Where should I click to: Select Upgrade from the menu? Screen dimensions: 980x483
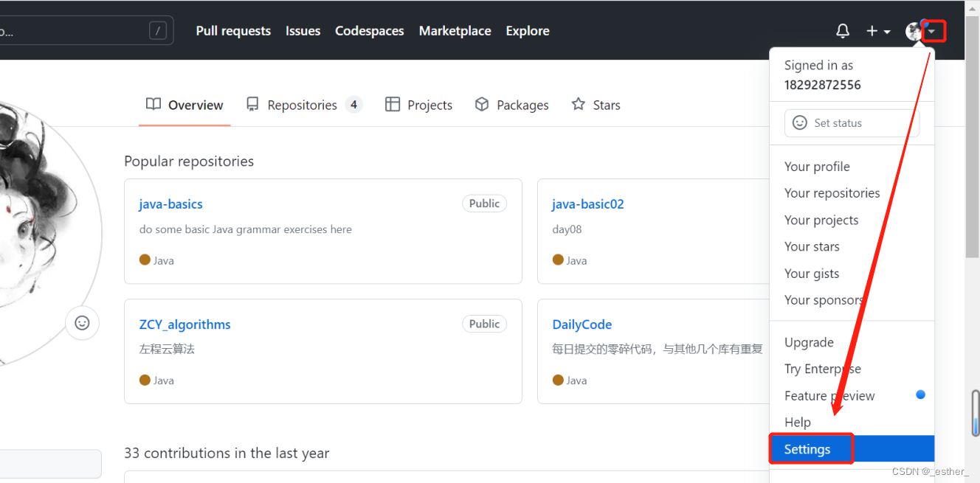pos(852,342)
